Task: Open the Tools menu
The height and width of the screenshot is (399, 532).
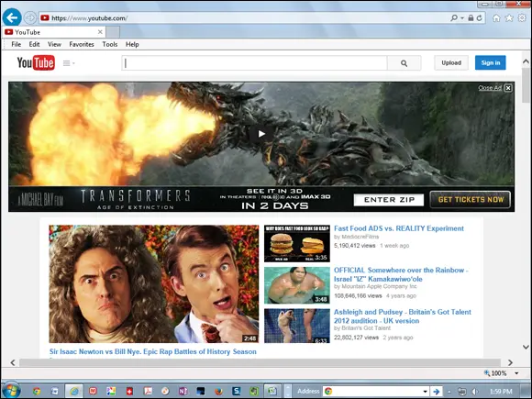Action: coord(109,44)
